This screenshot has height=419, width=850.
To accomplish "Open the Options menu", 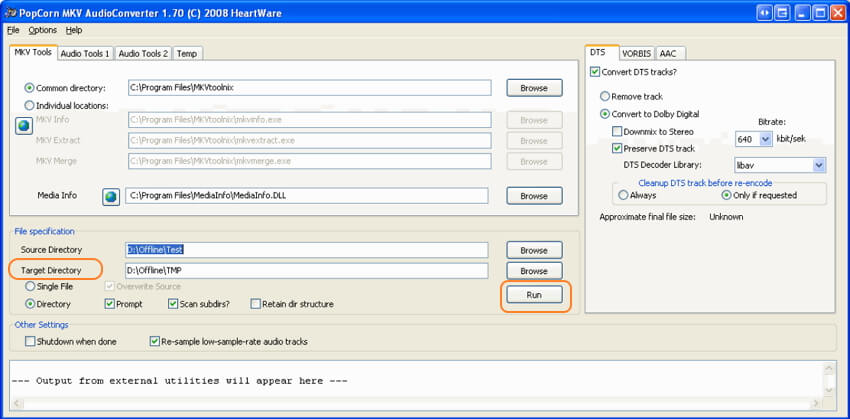I will tap(43, 30).
